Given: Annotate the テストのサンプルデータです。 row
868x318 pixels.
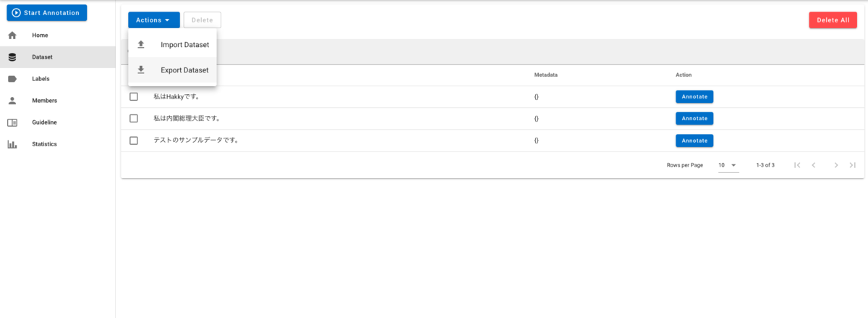Looking at the screenshot, I should [x=694, y=140].
